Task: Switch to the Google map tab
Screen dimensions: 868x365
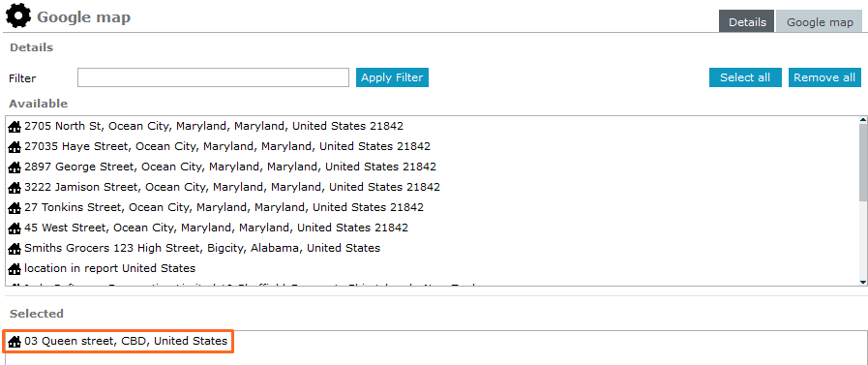Action: 820,21
